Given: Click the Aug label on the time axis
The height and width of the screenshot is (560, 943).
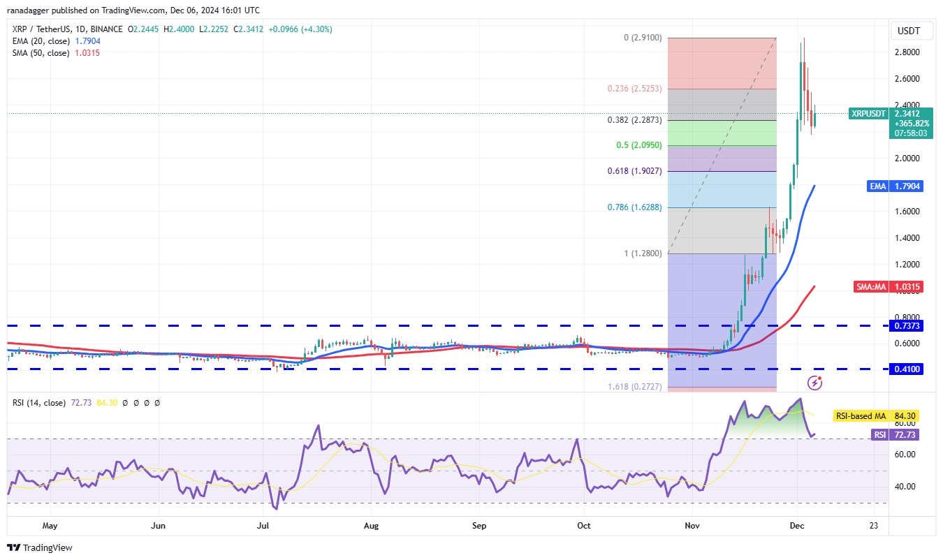Looking at the screenshot, I should pos(372,524).
